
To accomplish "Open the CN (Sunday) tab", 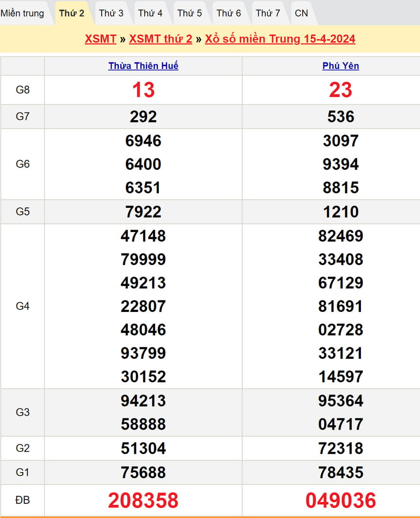I will 301,13.
